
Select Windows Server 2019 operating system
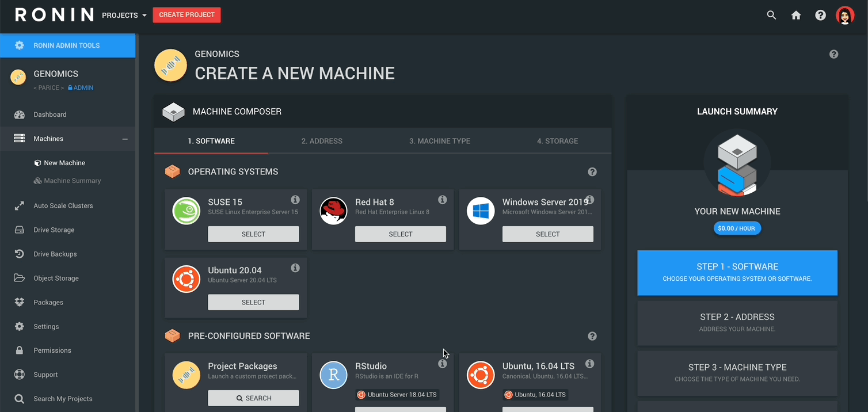click(x=548, y=234)
